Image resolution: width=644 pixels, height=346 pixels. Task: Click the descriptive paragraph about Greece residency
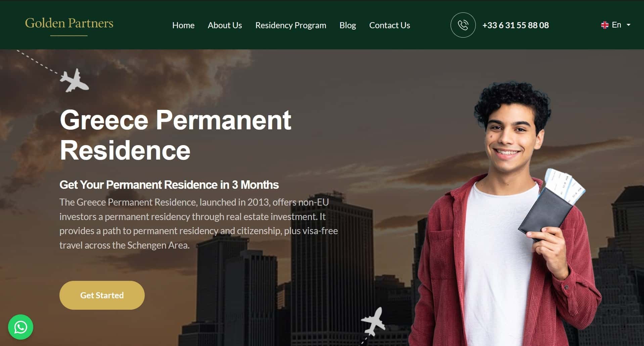[x=198, y=223]
